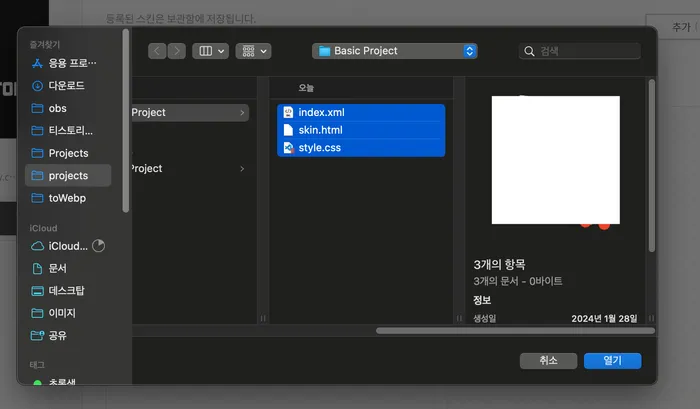Viewport: 700px width, 409px height.
Task: Select 문서 in the sidebar
Action: click(68, 268)
